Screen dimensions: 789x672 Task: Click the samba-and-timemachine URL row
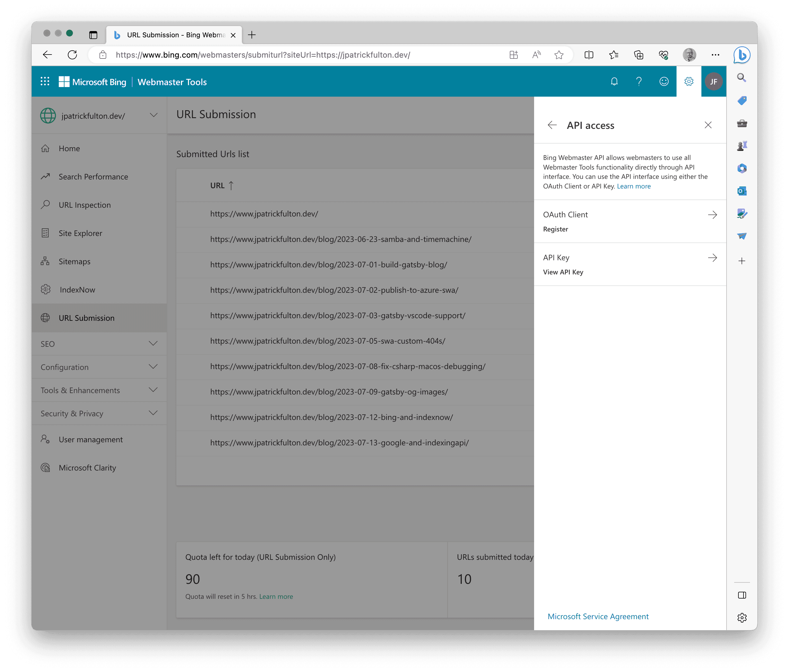tap(355, 239)
